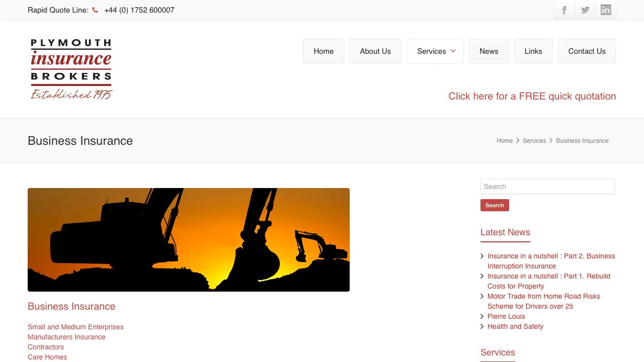Viewport: 644px width, 362px height.
Task: Click the arrow beside Pierre Louis news item
Action: pos(481,316)
